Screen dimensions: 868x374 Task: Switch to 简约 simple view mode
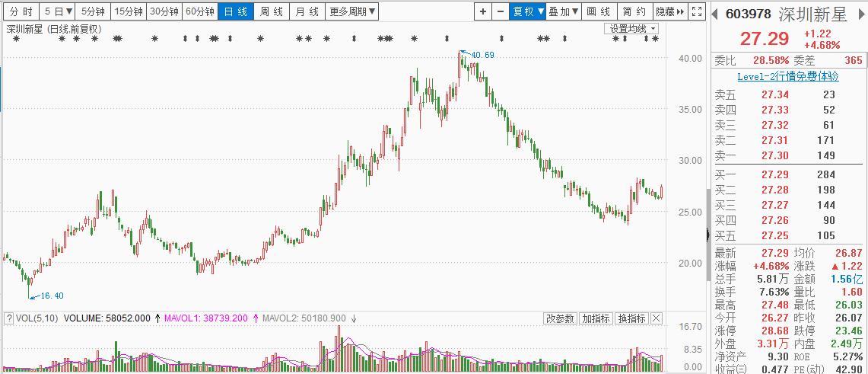pyautogui.click(x=634, y=11)
